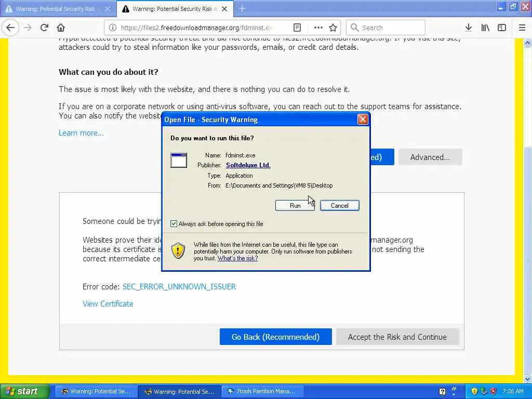Close the active warning tab
Screen dimensions: 532x399
pyautogui.click(x=224, y=9)
